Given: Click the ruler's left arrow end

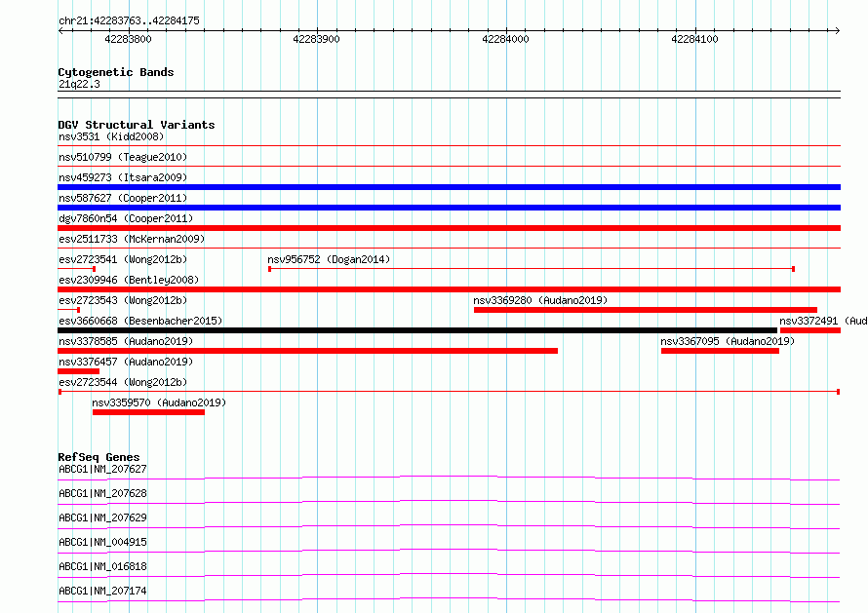Looking at the screenshot, I should click(x=60, y=30).
